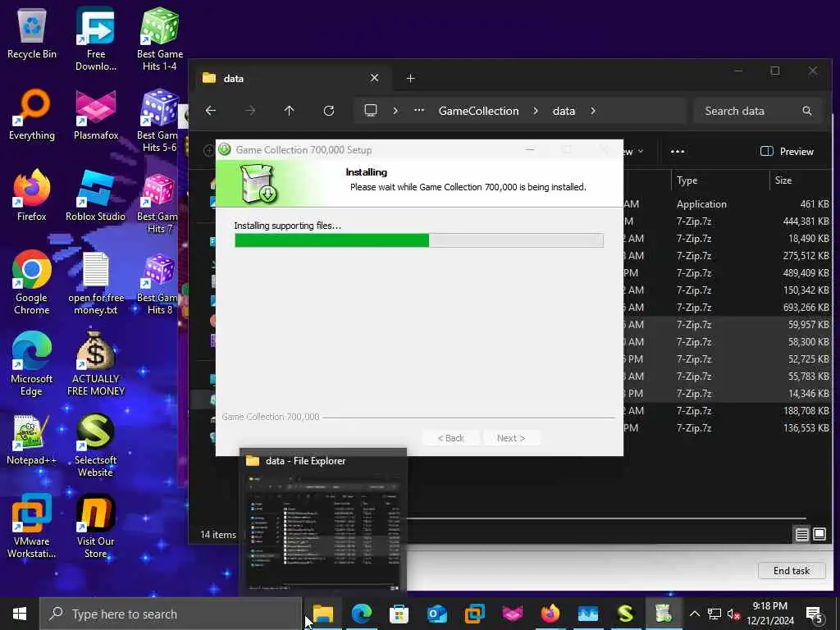Open VMware Workstation from the taskbar

point(475,614)
